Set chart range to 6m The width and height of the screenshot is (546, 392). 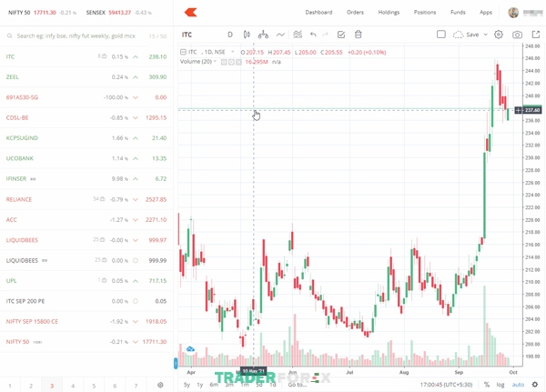pyautogui.click(x=214, y=385)
